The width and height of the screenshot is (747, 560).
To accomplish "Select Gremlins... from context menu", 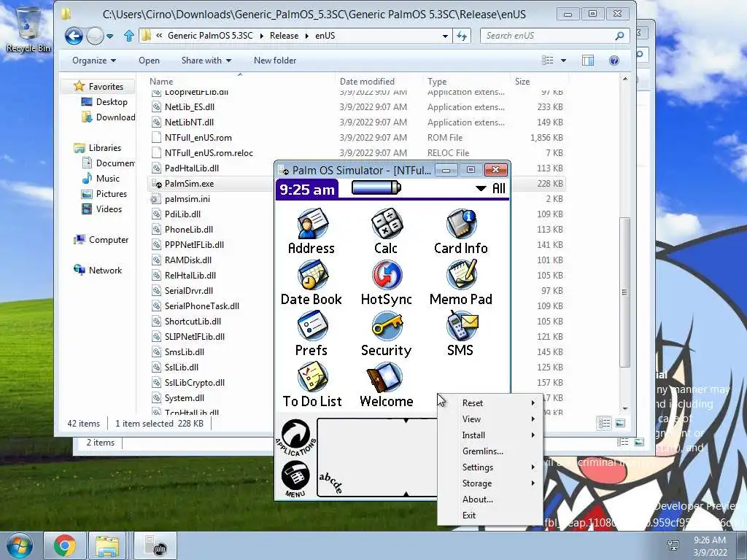I will pos(490,451).
